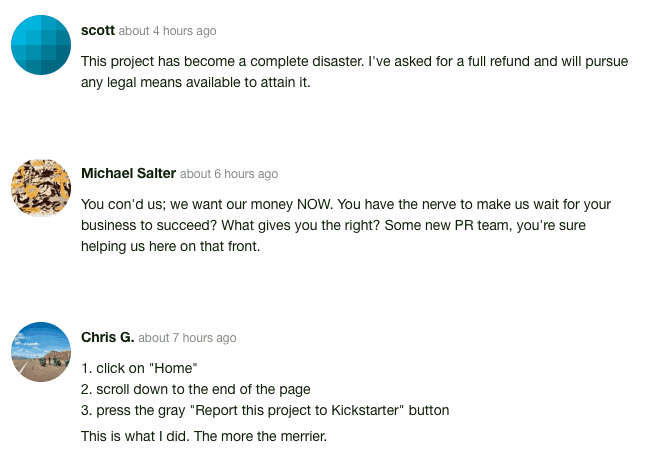Visit scott's username profile link

[x=98, y=31]
